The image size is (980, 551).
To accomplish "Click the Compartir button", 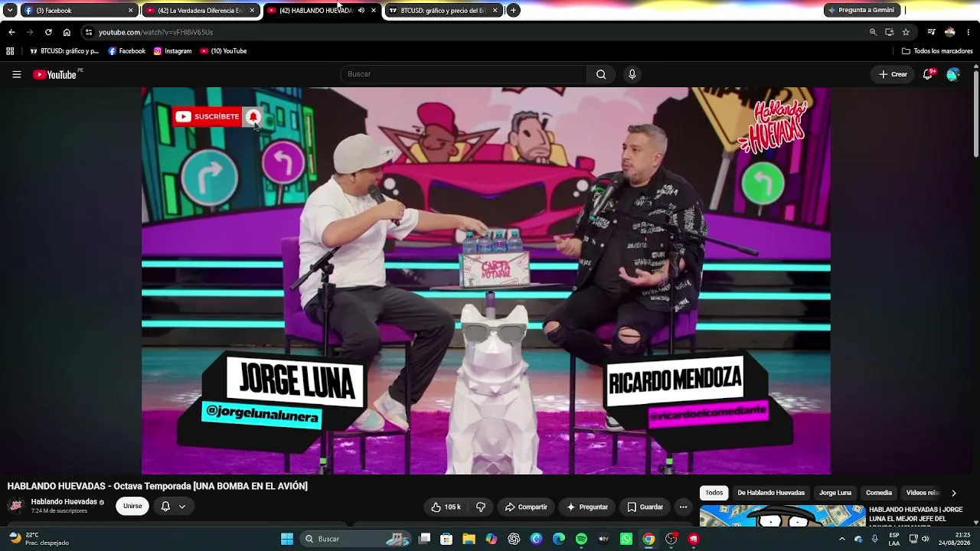I will [526, 507].
